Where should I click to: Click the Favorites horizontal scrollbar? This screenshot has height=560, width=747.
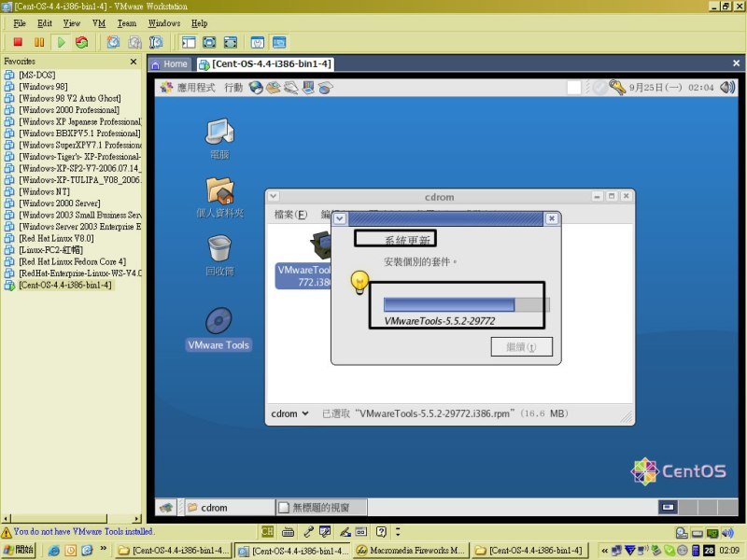(x=72, y=519)
